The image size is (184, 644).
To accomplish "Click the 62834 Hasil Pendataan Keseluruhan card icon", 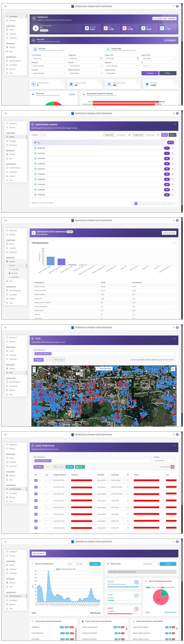I will tap(136, 582).
